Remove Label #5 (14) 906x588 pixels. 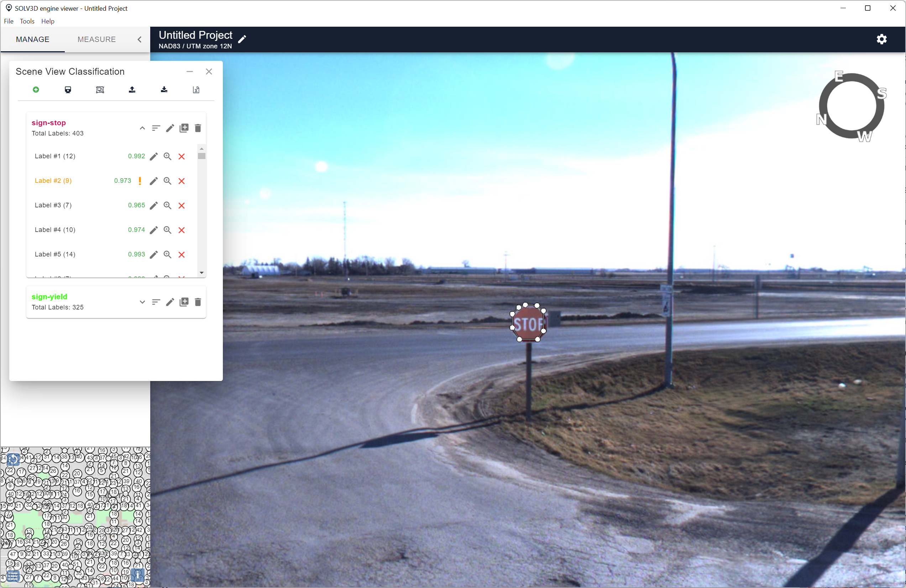point(182,254)
